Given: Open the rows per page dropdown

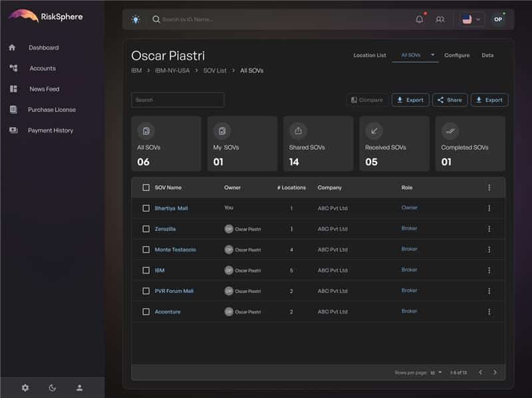Looking at the screenshot, I should tap(436, 372).
